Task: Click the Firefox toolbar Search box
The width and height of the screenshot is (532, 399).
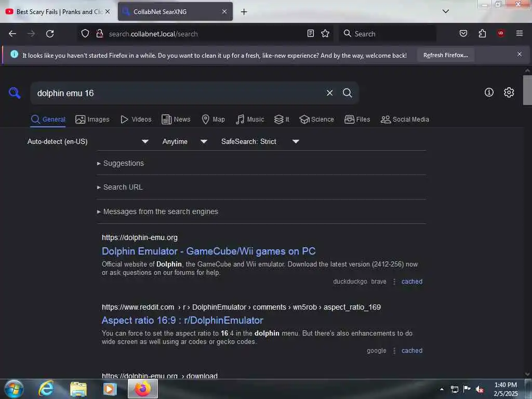Action: point(388,34)
